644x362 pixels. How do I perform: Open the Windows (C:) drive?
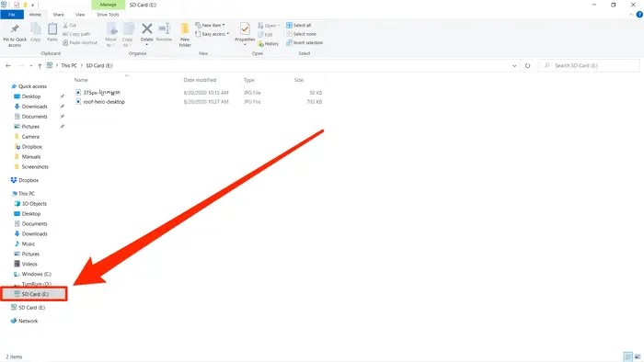tap(36, 275)
